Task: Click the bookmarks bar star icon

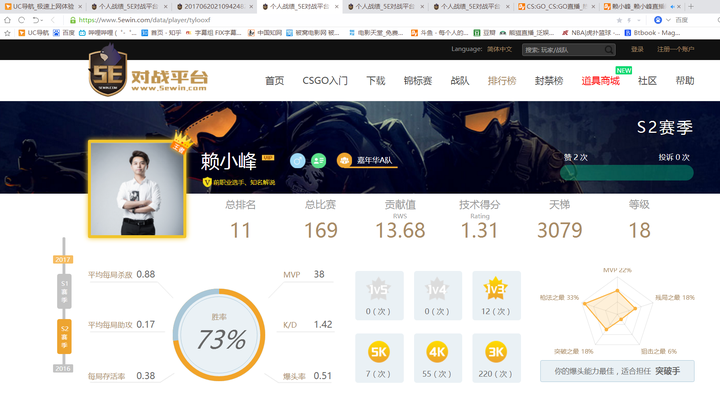Action: (x=7, y=33)
